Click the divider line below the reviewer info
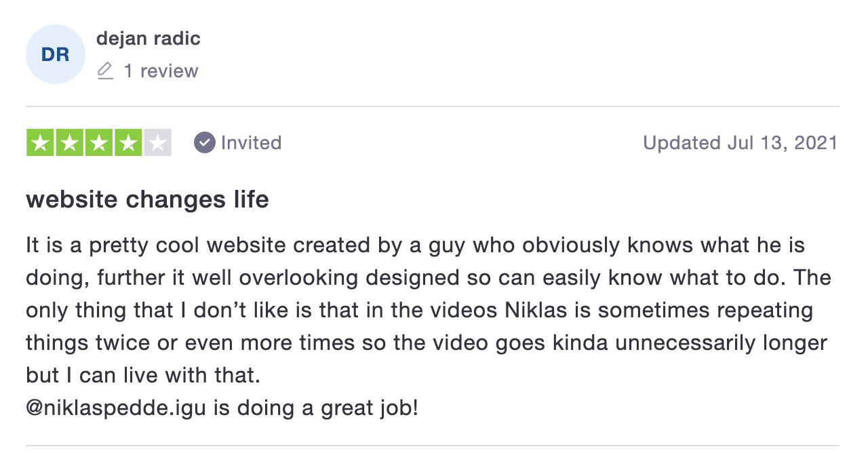 [x=433, y=106]
